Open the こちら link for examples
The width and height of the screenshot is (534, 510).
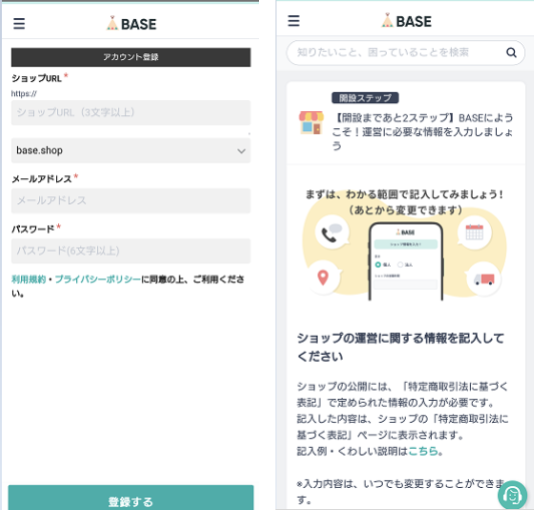click(423, 451)
